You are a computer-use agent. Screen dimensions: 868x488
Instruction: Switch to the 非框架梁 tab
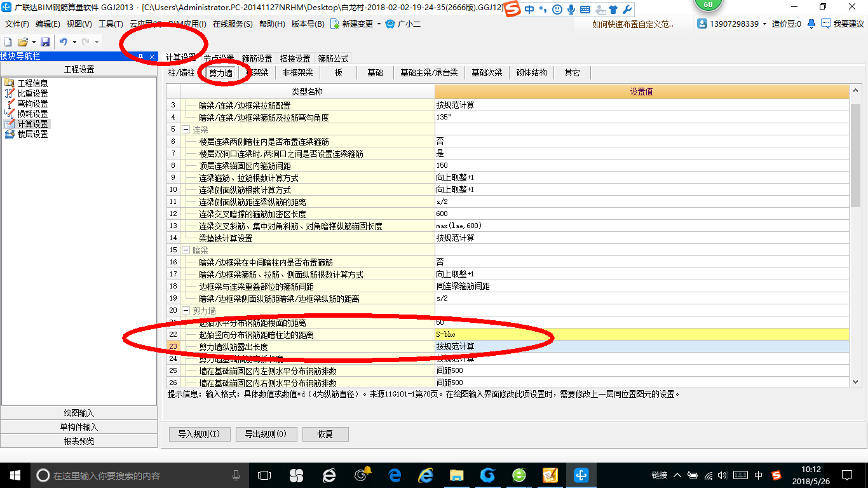pyautogui.click(x=298, y=72)
